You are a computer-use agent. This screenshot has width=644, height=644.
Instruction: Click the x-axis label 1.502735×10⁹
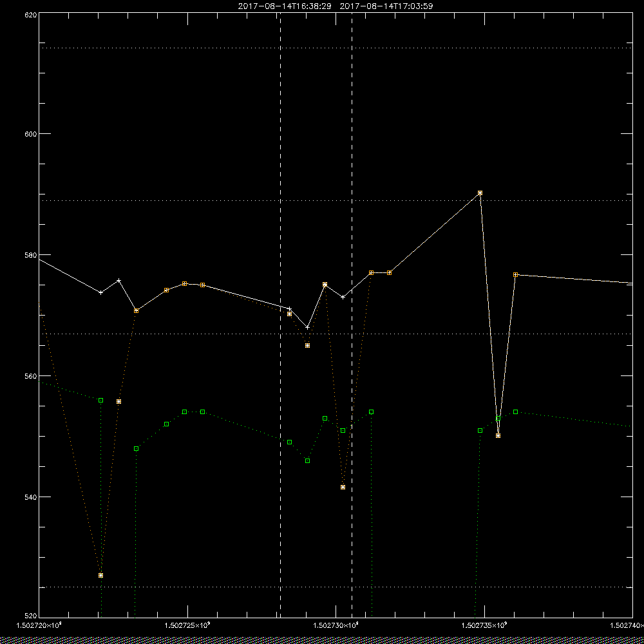[485, 625]
